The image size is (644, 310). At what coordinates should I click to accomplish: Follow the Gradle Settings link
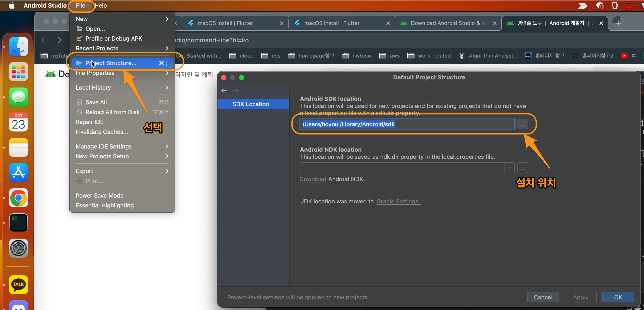coord(398,201)
